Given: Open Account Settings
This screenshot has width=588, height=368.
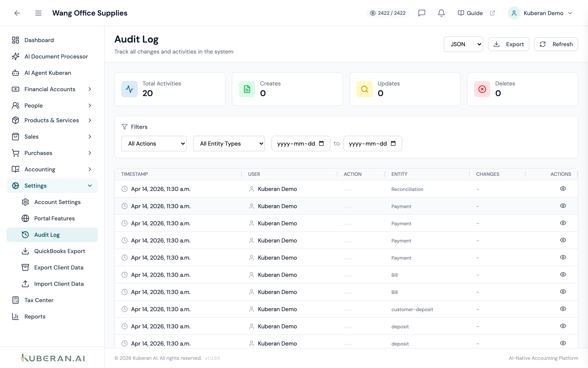Looking at the screenshot, I should coord(52,202).
